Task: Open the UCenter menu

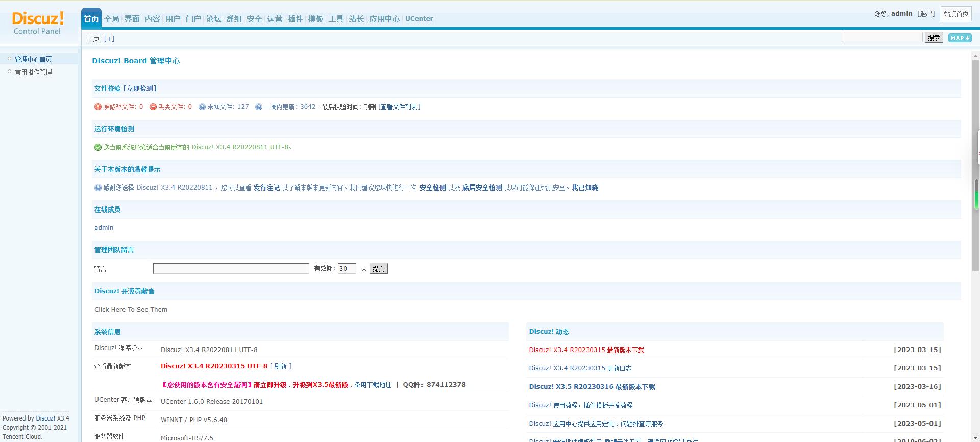Action: pos(419,19)
